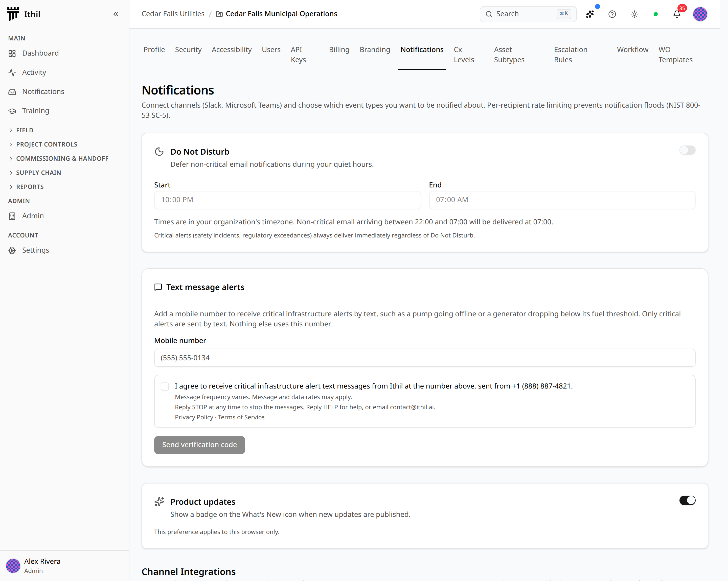Click the magnifier icon in the search box

pyautogui.click(x=489, y=14)
